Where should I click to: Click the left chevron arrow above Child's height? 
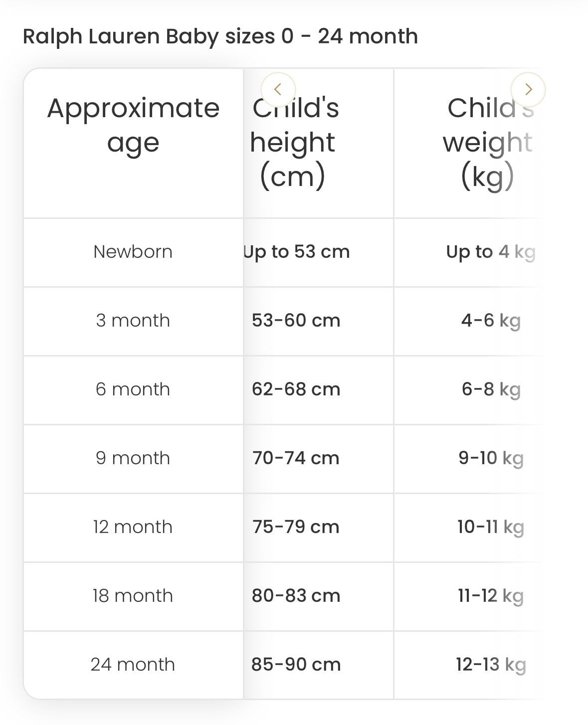point(278,90)
